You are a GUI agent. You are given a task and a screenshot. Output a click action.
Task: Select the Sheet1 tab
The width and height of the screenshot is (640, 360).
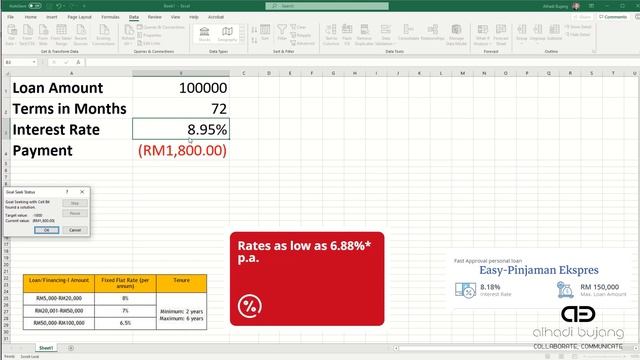(x=46, y=348)
